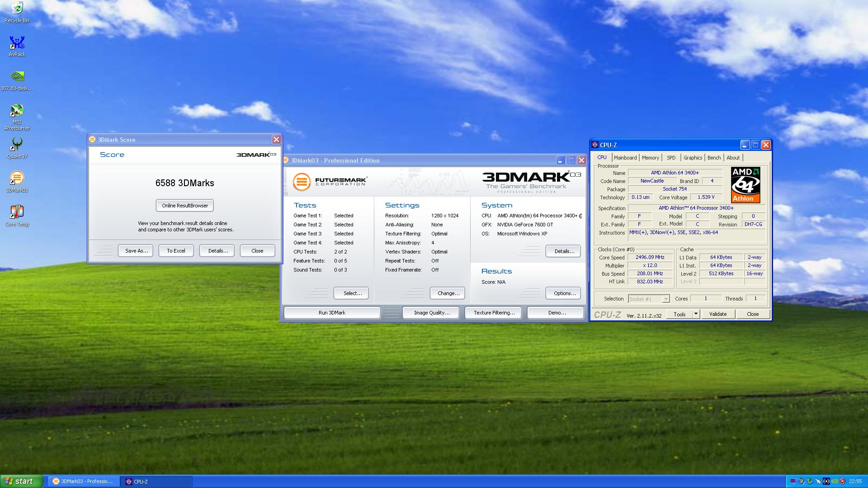The height and width of the screenshot is (488, 868).
Task: Open the Socket #1 selection dropdown
Action: [x=665, y=299]
